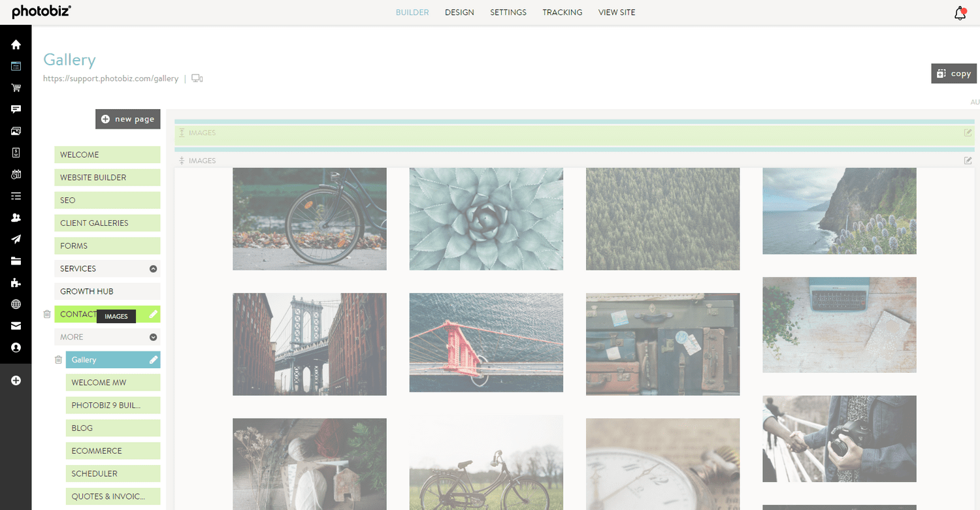Open the shopping cart ecommerce icon

16,88
